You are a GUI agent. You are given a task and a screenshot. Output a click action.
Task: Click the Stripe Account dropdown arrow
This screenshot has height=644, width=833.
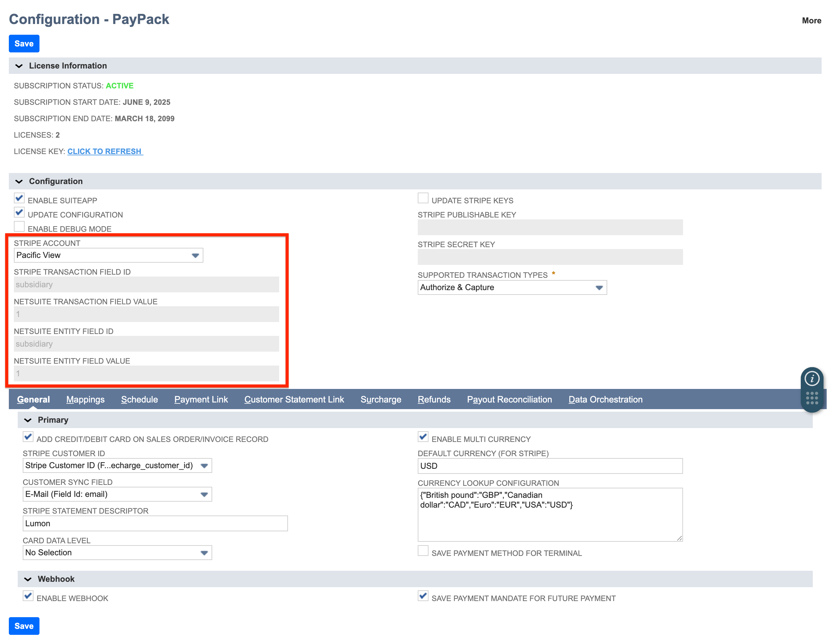pyautogui.click(x=195, y=255)
